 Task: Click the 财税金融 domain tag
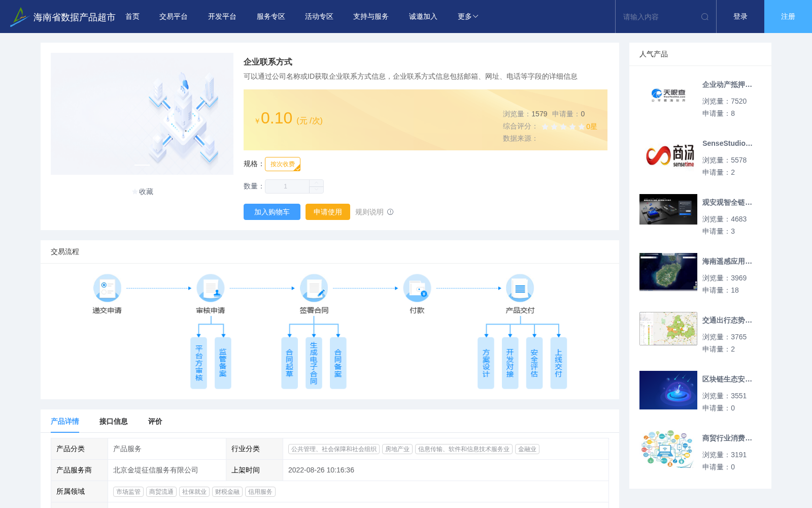pyautogui.click(x=227, y=492)
